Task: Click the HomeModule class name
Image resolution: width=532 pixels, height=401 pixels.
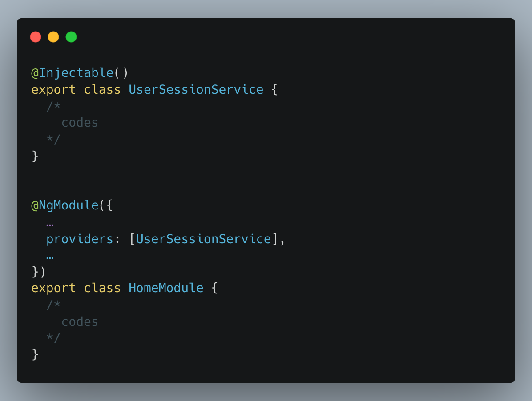Action: 166,288
